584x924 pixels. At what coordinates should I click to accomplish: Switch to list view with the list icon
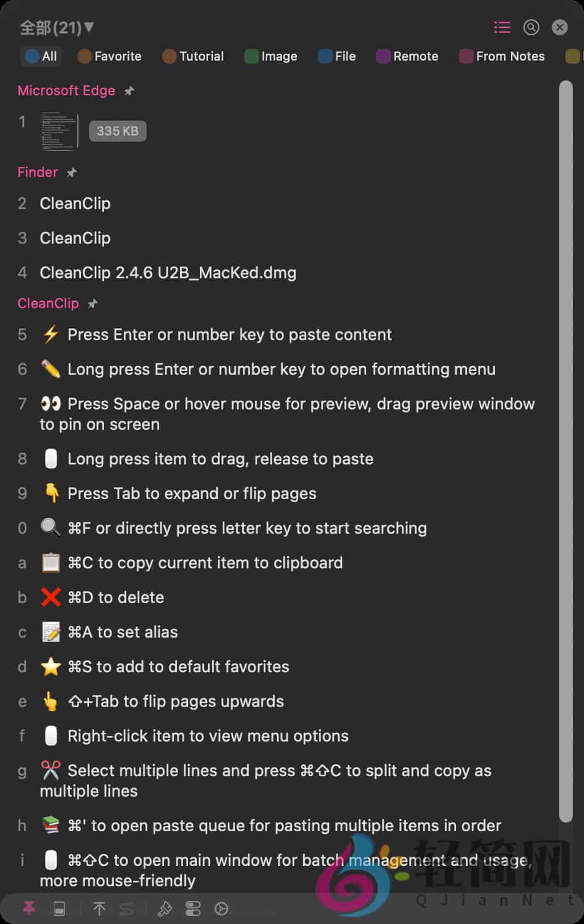tap(502, 27)
